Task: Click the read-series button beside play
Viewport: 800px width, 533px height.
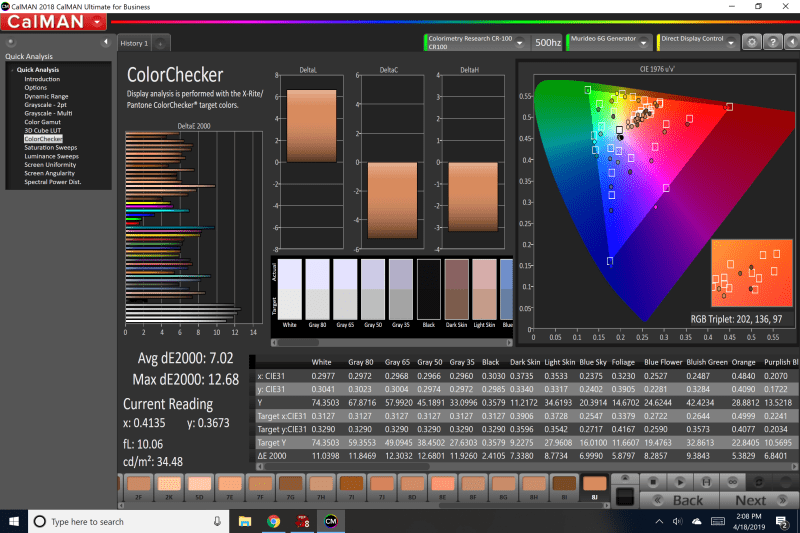Action: tap(706, 482)
